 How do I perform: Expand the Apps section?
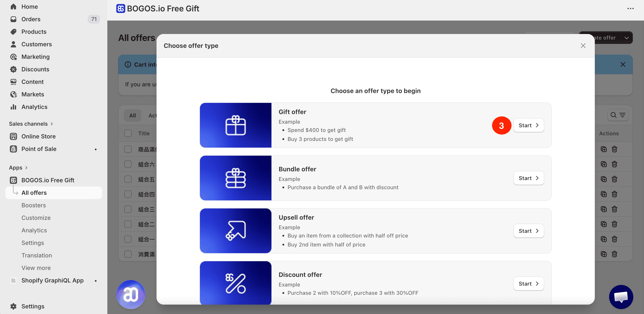point(18,168)
